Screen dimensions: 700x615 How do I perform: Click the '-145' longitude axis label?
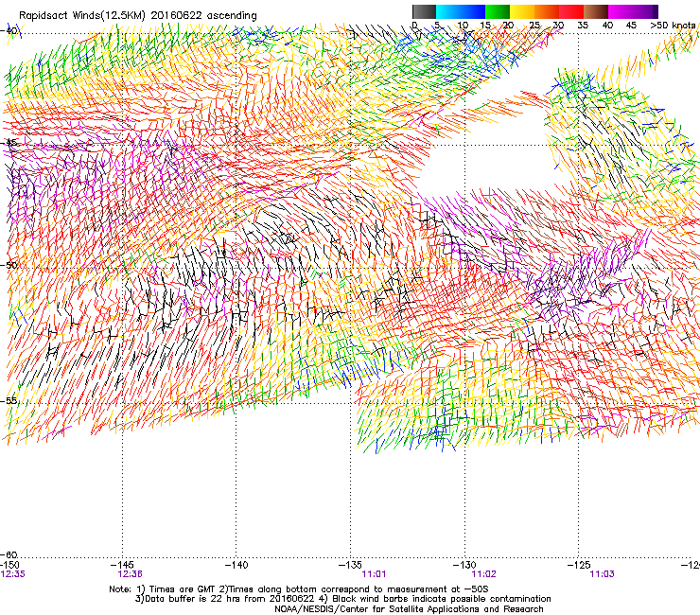(x=122, y=565)
